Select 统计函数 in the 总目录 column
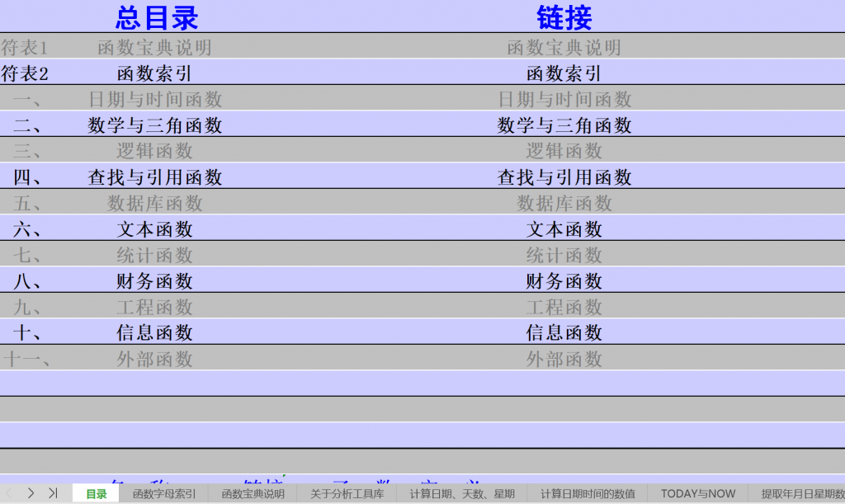 (x=154, y=255)
